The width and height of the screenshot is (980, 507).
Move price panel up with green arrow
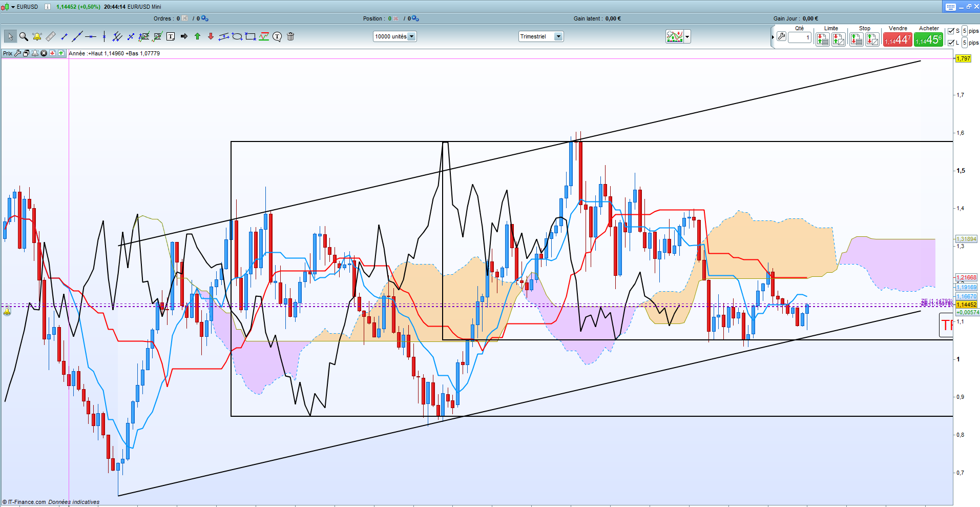61,53
